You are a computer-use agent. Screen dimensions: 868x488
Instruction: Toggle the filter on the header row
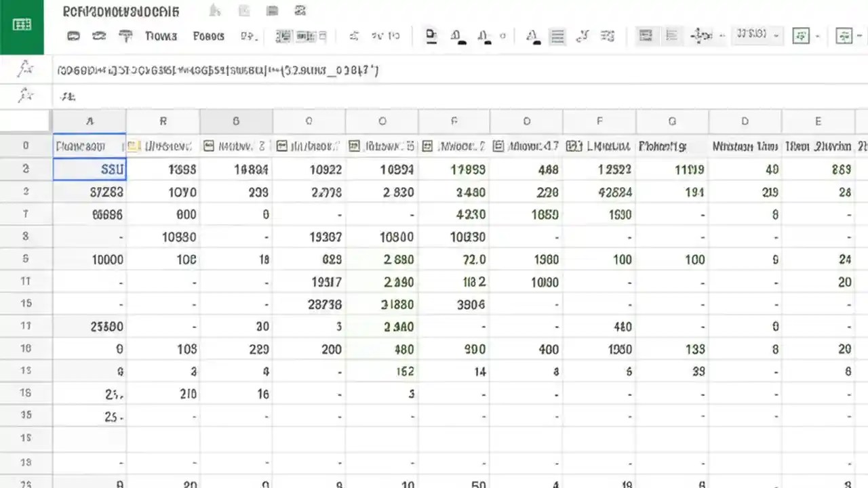point(133,146)
